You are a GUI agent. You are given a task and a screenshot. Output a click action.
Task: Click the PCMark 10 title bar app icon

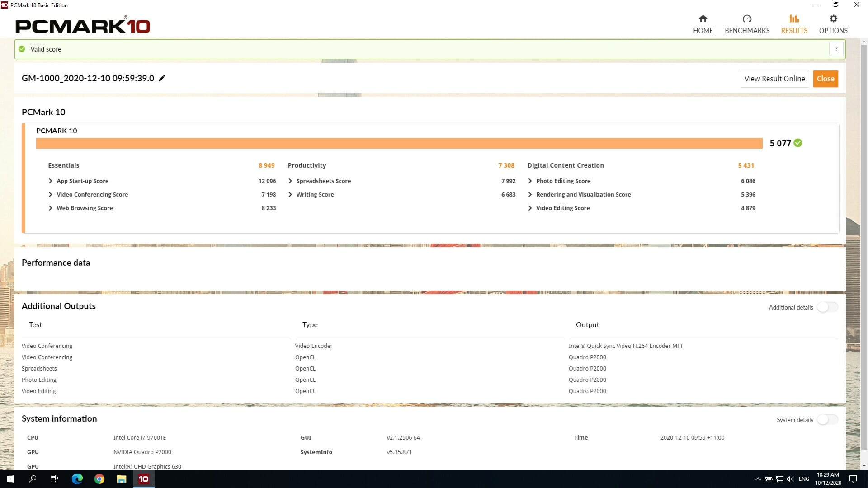5,5
